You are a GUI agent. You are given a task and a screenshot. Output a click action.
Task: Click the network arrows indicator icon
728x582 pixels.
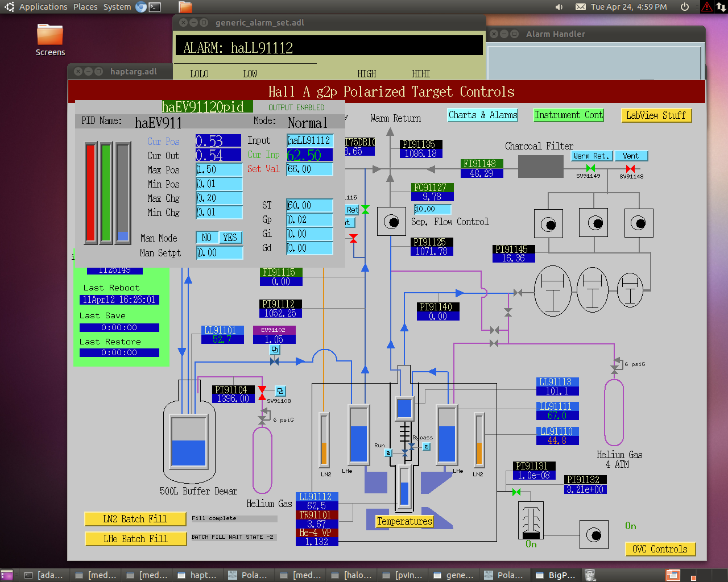[x=721, y=7]
